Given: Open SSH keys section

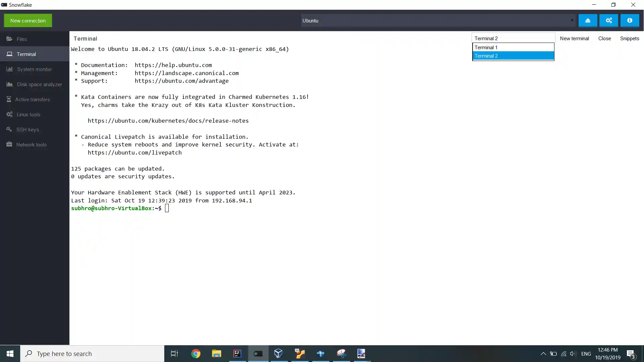Looking at the screenshot, I should (x=28, y=130).
